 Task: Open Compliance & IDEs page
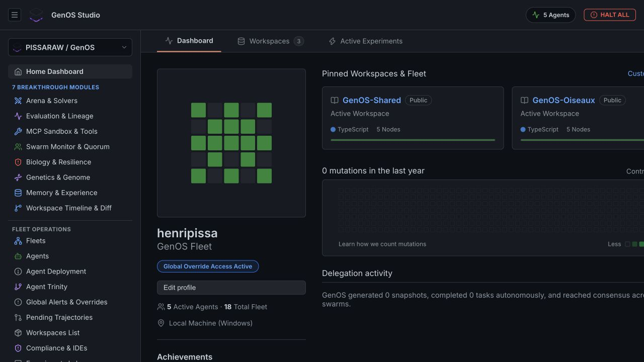pyautogui.click(x=70, y=348)
